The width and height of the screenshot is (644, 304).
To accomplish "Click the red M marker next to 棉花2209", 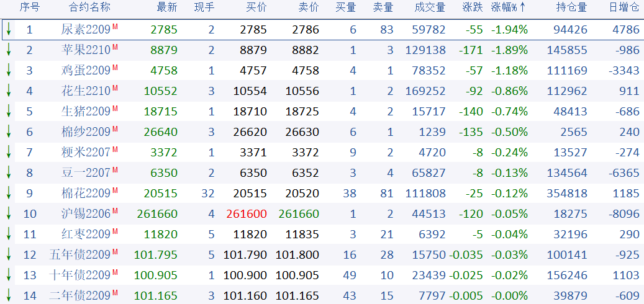I will tap(116, 190).
